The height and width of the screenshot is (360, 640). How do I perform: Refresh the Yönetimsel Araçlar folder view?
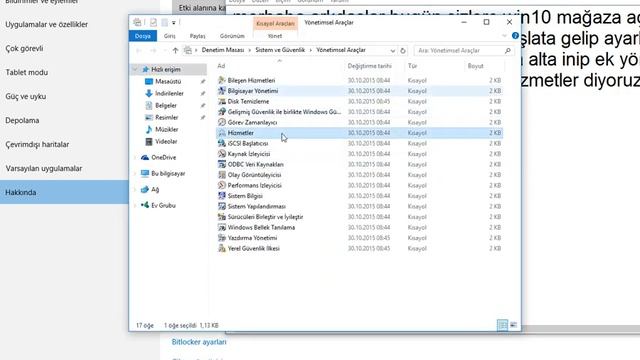403,51
